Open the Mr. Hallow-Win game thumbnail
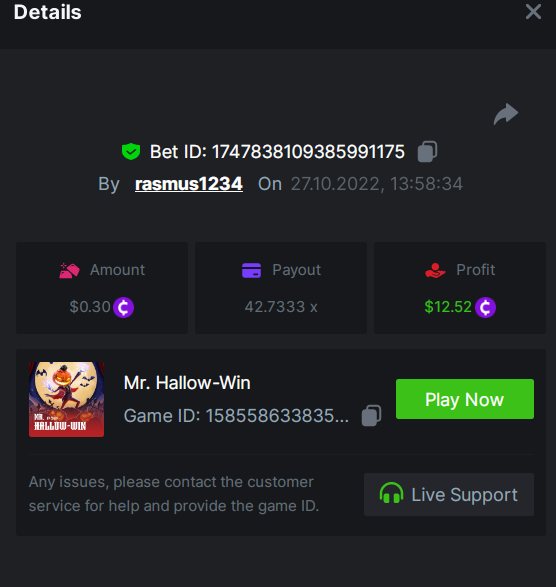This screenshot has height=587, width=556. [x=67, y=399]
